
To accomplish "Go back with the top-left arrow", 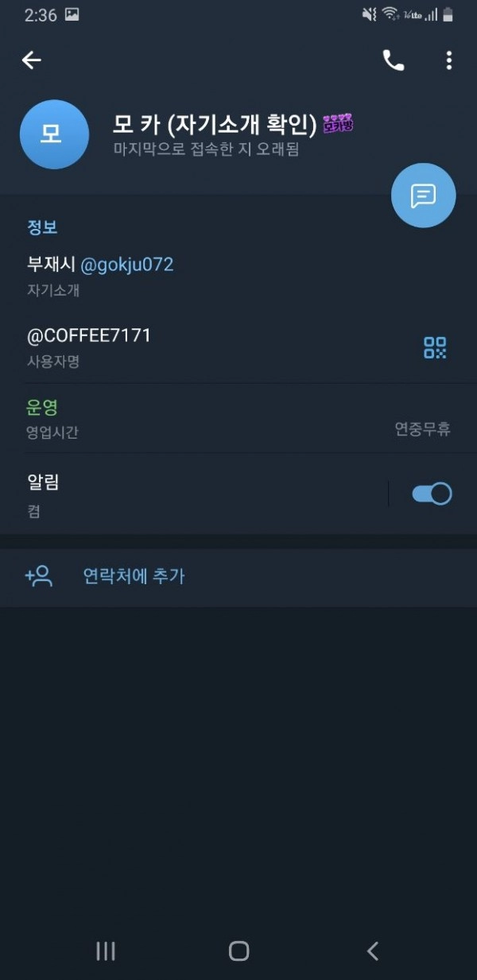I will [32, 60].
